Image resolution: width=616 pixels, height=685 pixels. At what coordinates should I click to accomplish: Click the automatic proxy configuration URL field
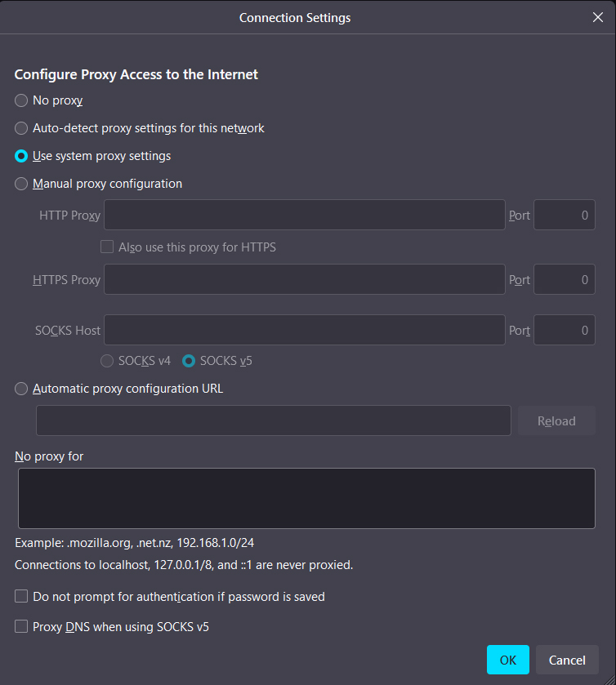point(274,420)
